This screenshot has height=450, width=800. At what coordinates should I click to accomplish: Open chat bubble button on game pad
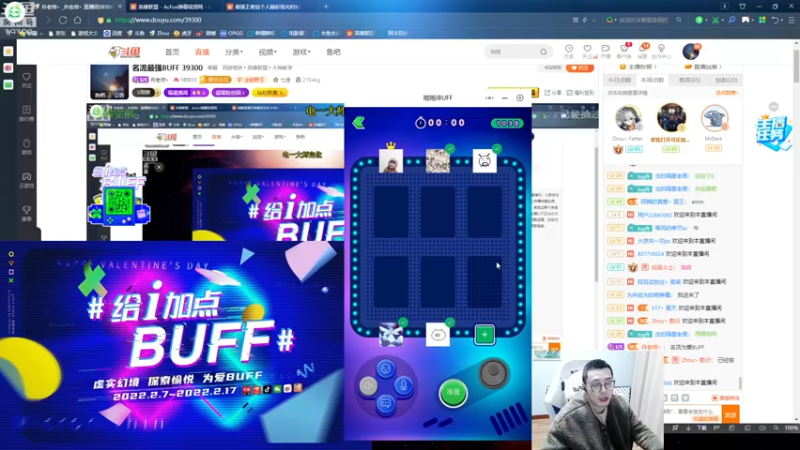tap(386, 404)
